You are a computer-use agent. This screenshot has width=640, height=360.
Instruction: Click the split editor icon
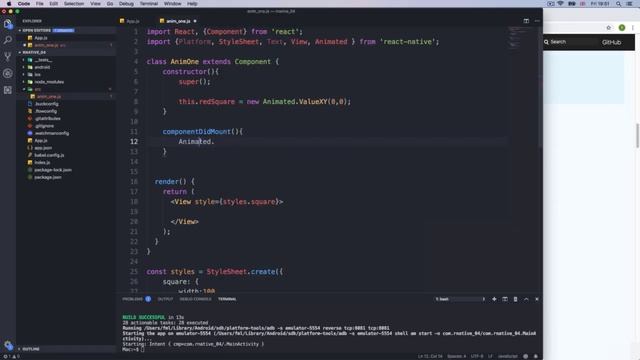526,21
